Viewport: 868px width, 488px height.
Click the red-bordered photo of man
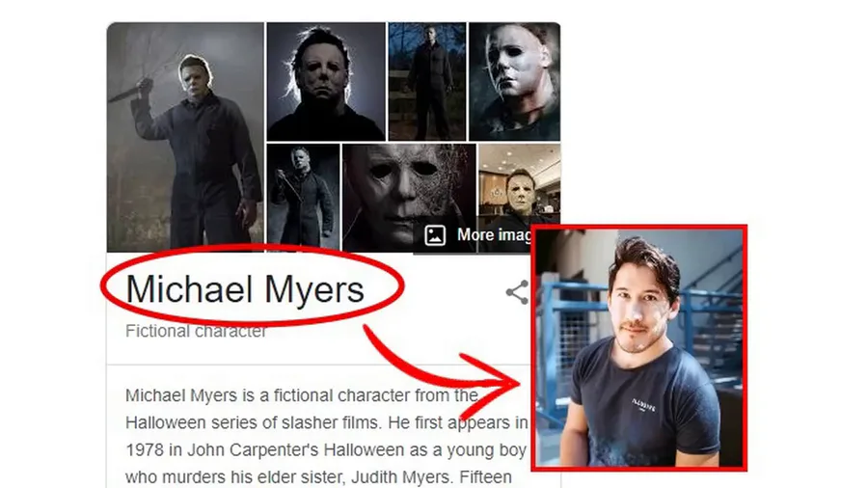point(639,348)
